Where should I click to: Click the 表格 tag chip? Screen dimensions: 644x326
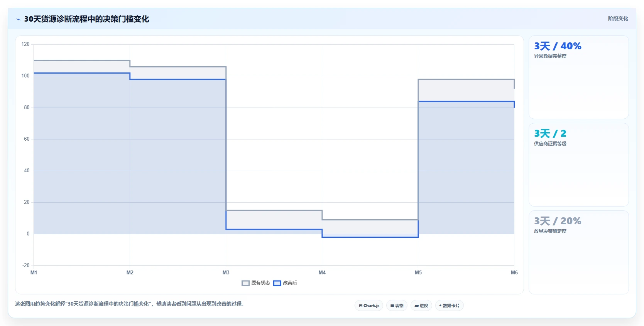click(397, 306)
